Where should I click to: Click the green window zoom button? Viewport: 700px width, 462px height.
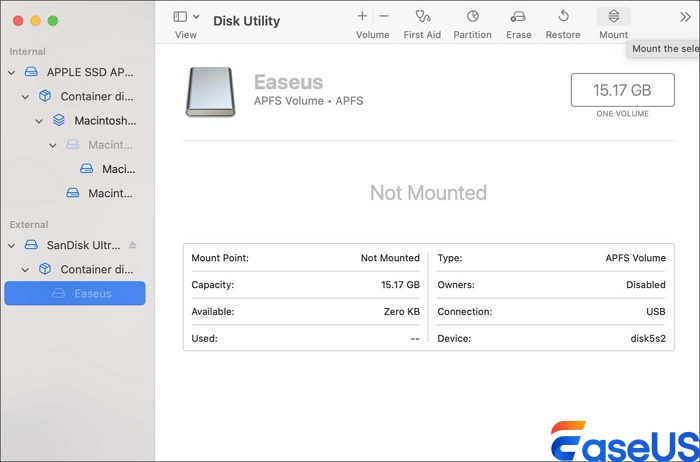(x=53, y=20)
